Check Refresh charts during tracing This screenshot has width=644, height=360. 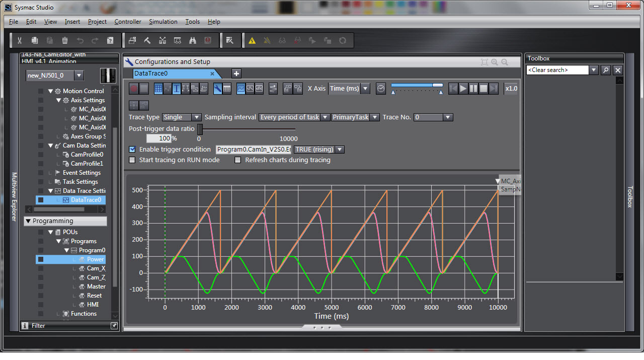click(x=238, y=160)
